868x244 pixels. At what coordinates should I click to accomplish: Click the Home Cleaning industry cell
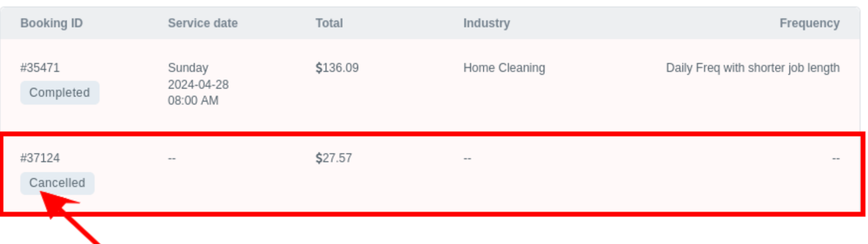[504, 68]
